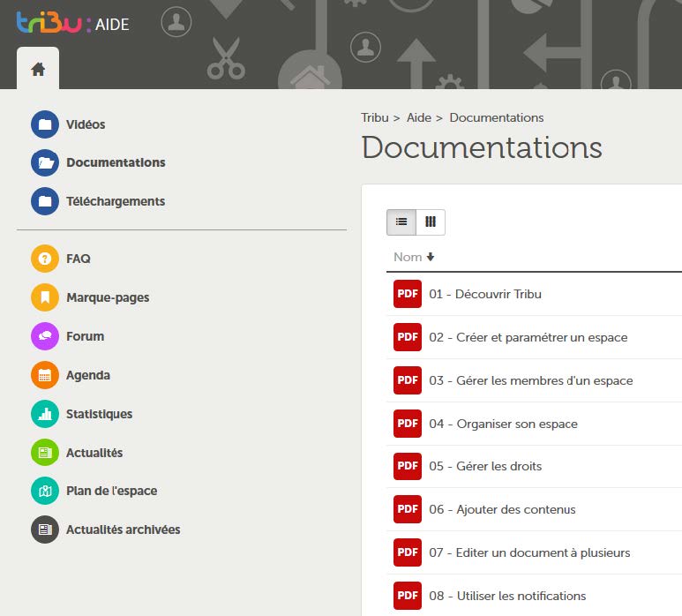Open the home tab icon

[x=38, y=69]
